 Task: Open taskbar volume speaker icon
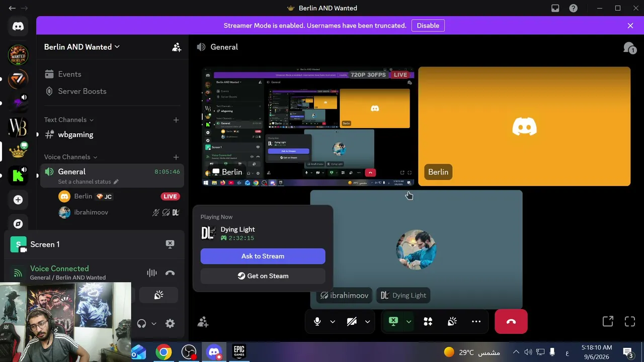click(x=528, y=352)
